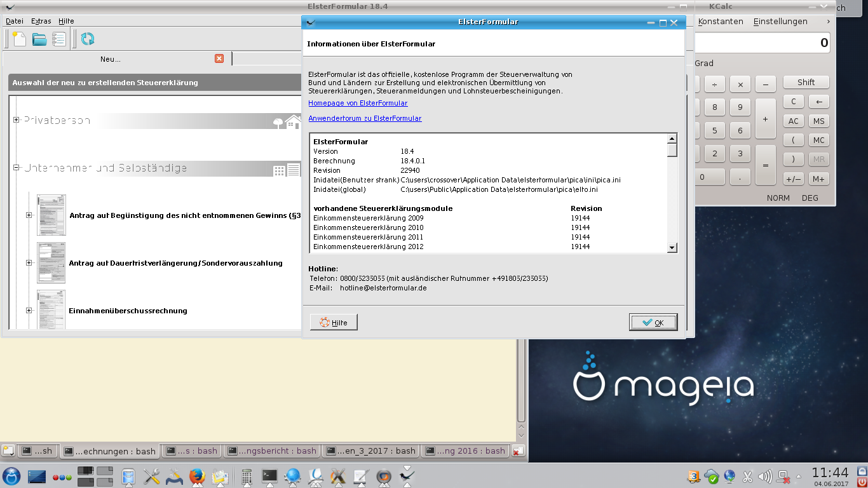Image resolution: width=868 pixels, height=488 pixels.
Task: Select the Antrag auf Dauerfristverlängerung thumbnail
Action: click(x=51, y=262)
